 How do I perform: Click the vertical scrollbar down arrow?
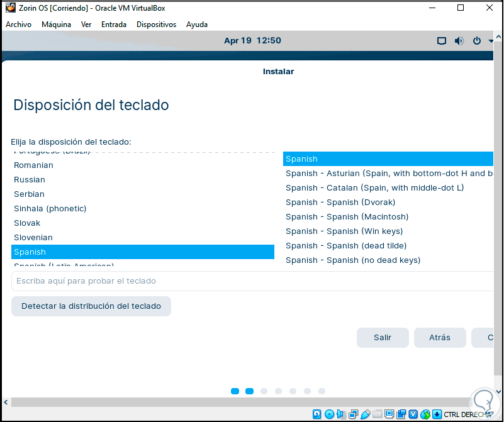[x=498, y=391]
